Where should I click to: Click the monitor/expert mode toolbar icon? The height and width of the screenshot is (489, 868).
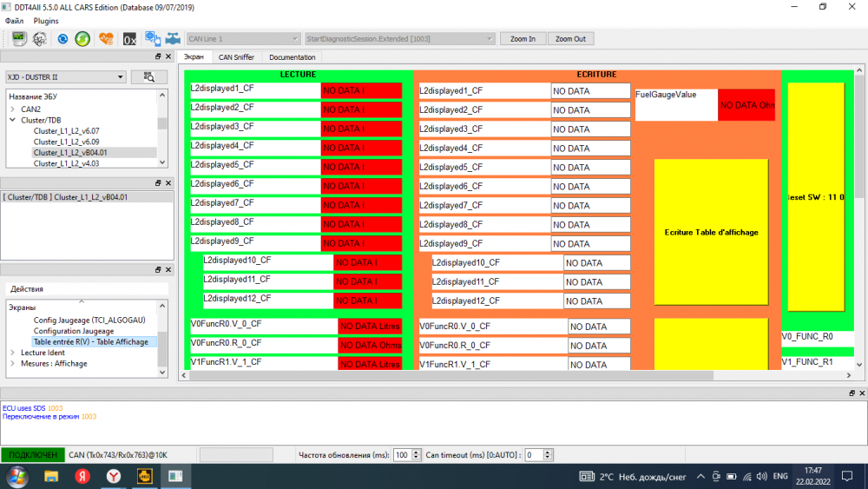19,39
